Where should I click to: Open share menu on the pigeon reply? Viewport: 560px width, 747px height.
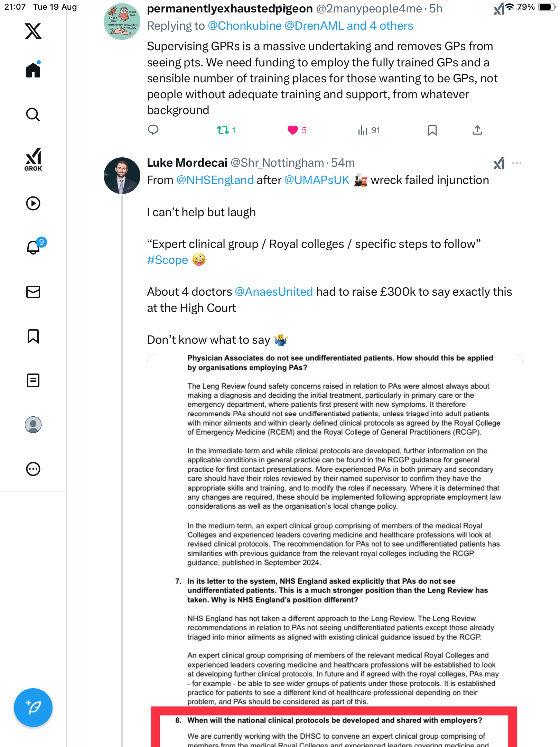(477, 130)
